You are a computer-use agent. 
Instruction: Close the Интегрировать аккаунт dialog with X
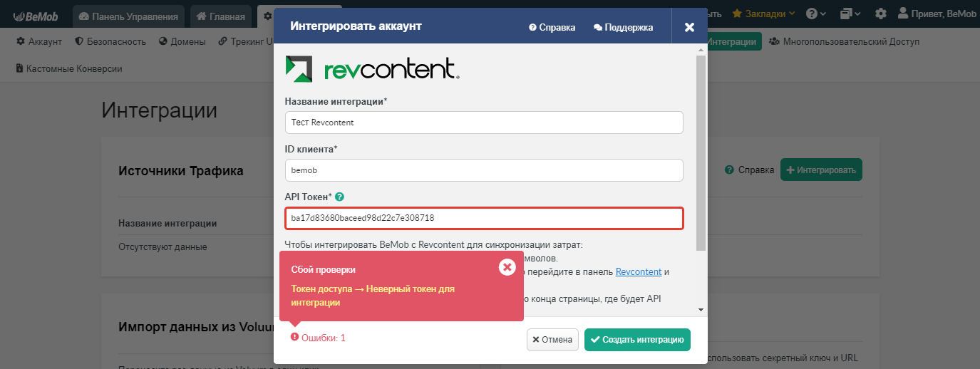point(689,27)
